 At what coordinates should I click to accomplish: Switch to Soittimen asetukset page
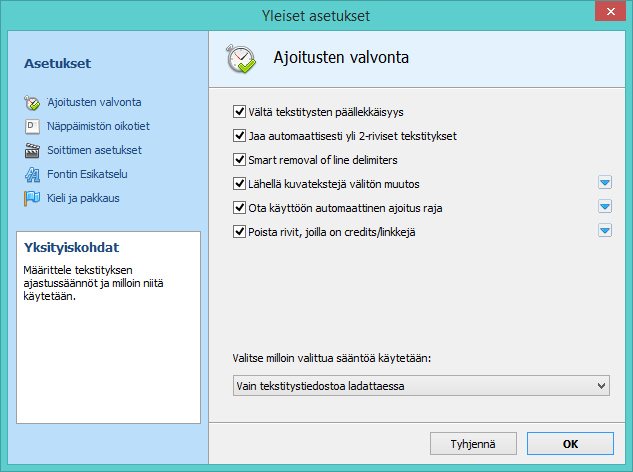94,150
